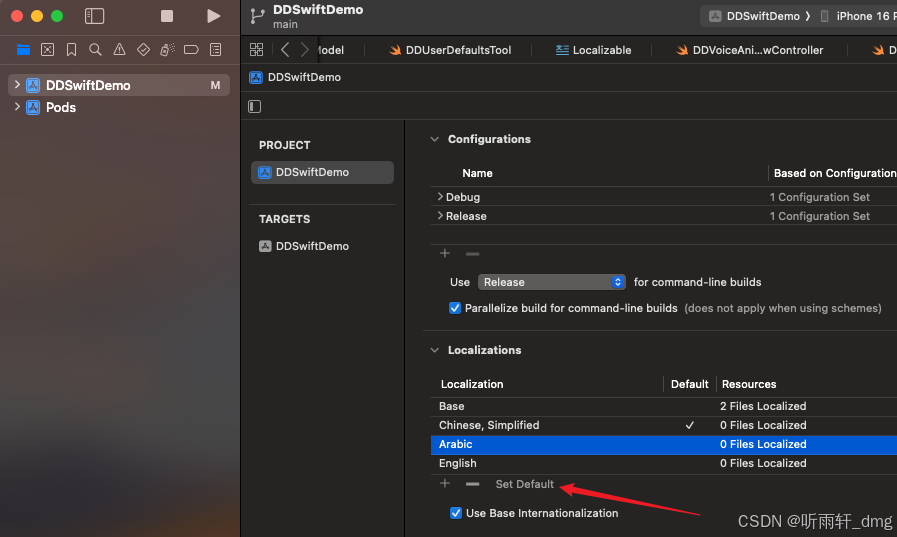Select the Chinese, Simplified localization row
The image size is (897, 537).
[x=664, y=425]
